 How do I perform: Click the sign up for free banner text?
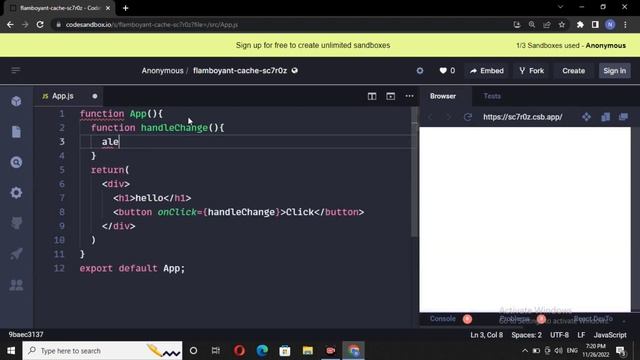313,45
